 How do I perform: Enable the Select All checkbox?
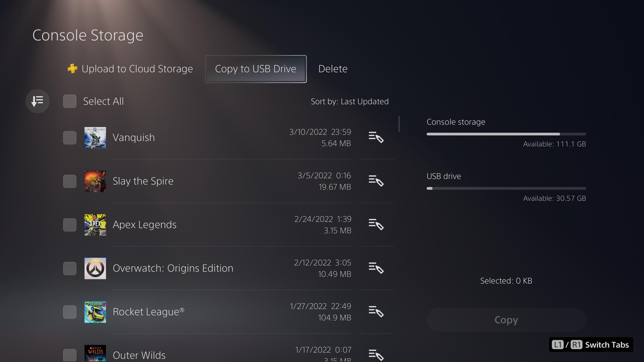[70, 101]
